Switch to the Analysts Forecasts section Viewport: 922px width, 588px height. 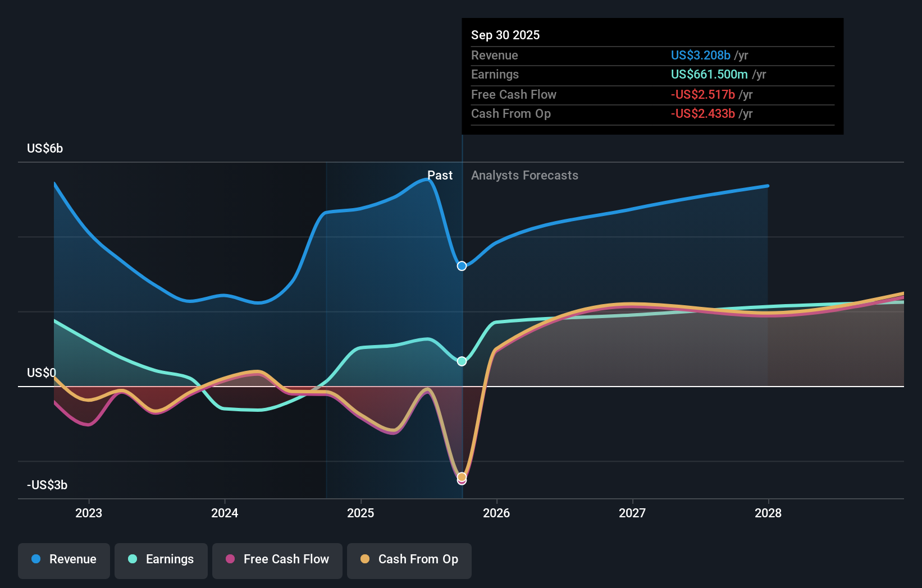click(524, 175)
